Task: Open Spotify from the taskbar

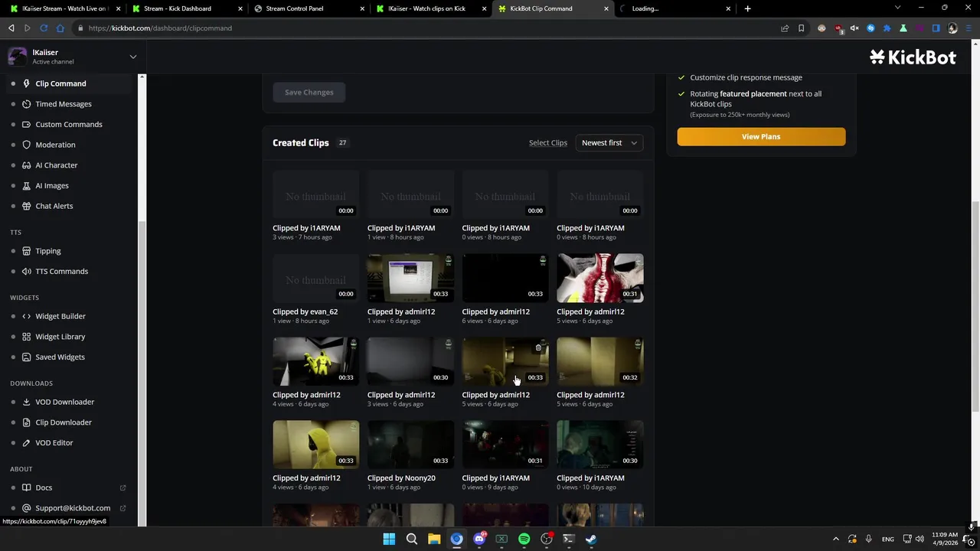Action: click(524, 539)
